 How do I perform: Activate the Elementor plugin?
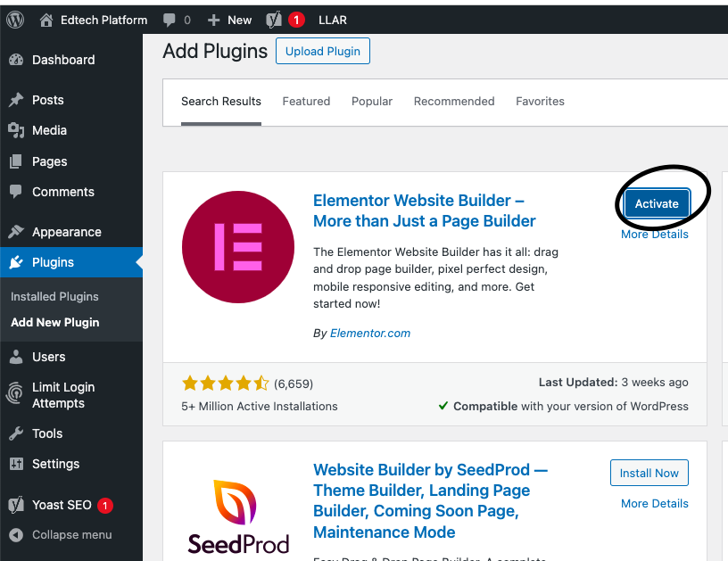point(657,203)
